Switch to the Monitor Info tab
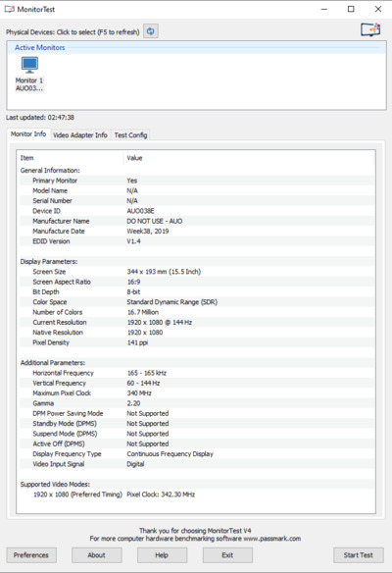Screen dimensions: 392x573 28,134
